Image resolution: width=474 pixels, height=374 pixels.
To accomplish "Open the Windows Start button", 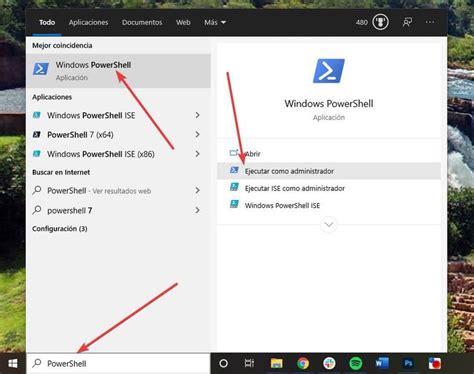I will (x=13, y=363).
